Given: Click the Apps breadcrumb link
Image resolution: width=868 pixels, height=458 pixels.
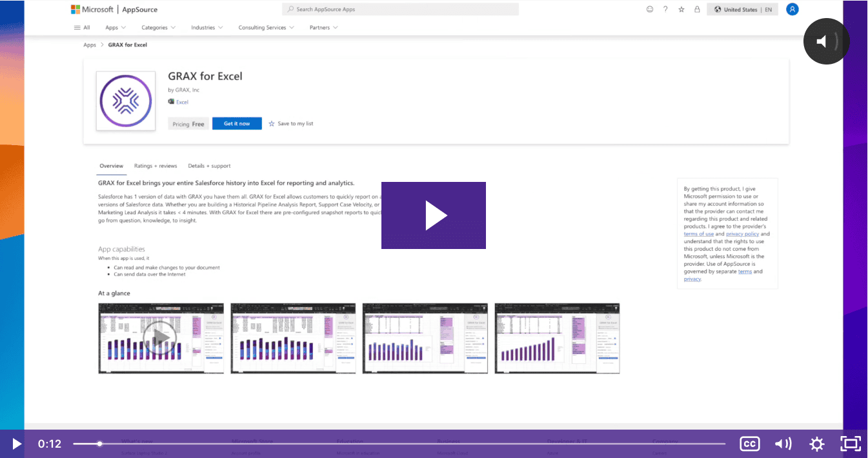Looking at the screenshot, I should tap(90, 45).
